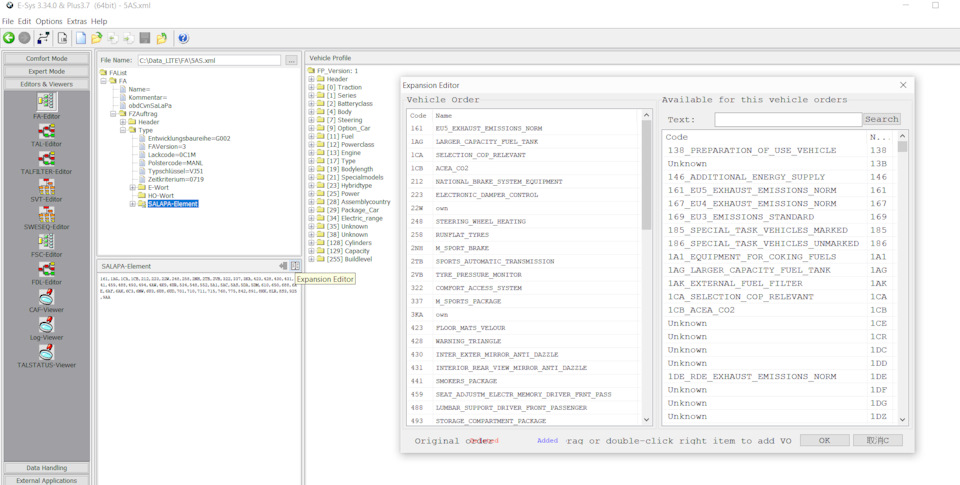
Task: Open the SVT-Editor in sidebar
Action: [x=47, y=190]
